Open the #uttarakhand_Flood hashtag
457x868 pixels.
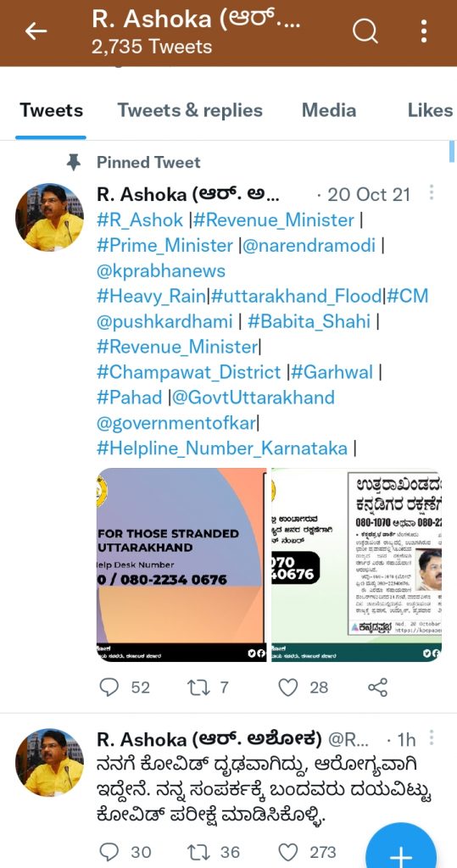(297, 296)
